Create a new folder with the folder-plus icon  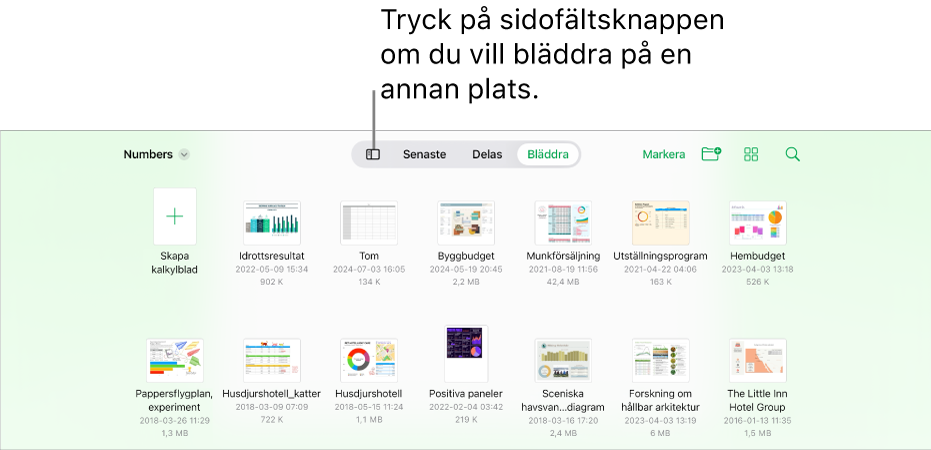click(711, 154)
